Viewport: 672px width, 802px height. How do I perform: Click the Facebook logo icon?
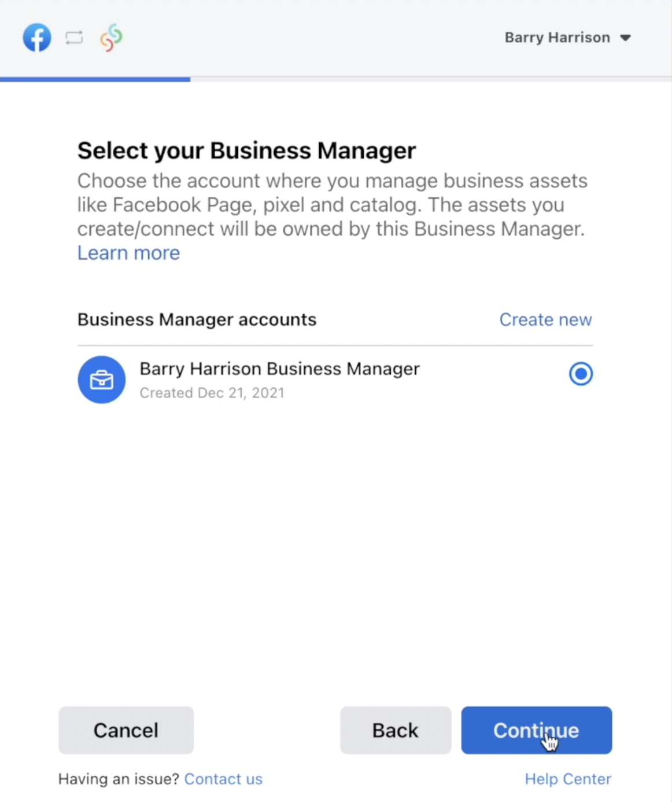pyautogui.click(x=37, y=38)
